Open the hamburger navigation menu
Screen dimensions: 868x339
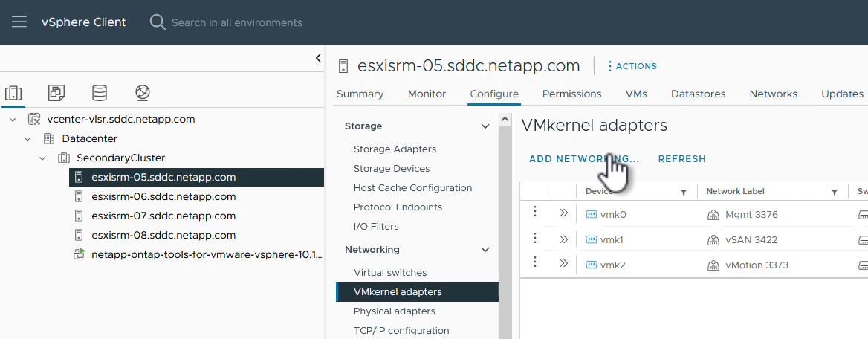pos(19,22)
